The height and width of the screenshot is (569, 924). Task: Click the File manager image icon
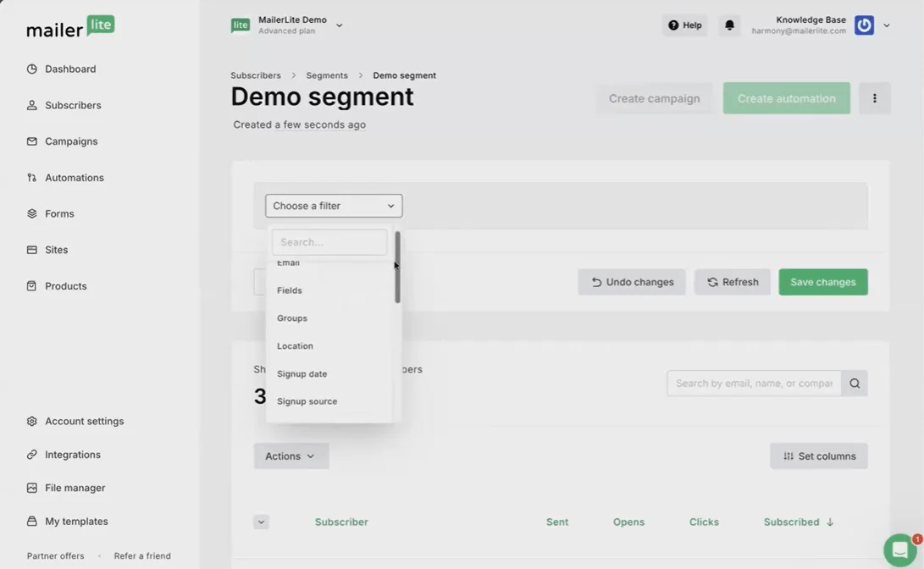click(32, 488)
